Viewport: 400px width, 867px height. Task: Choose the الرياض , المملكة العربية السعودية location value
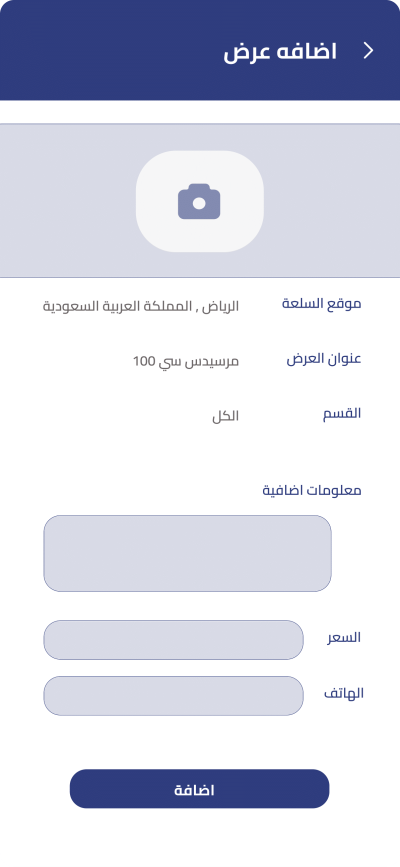pos(141,306)
